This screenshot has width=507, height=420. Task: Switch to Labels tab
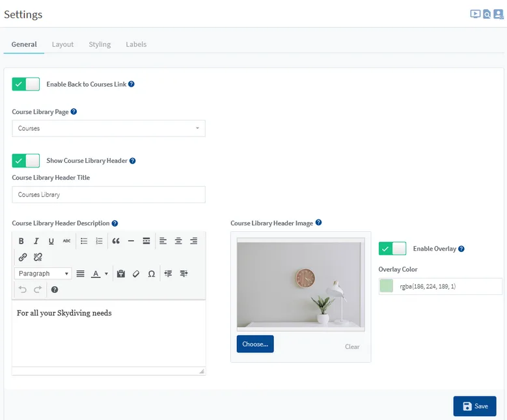tap(136, 44)
